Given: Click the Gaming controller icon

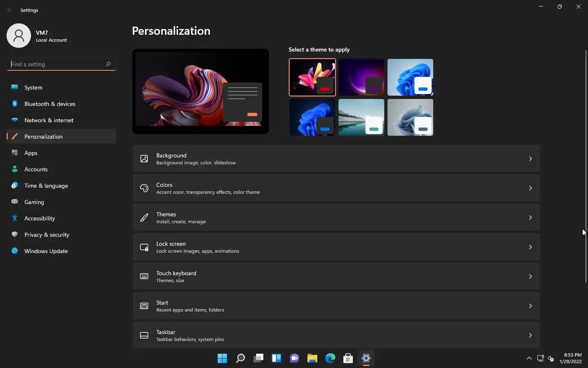Looking at the screenshot, I should (x=15, y=202).
